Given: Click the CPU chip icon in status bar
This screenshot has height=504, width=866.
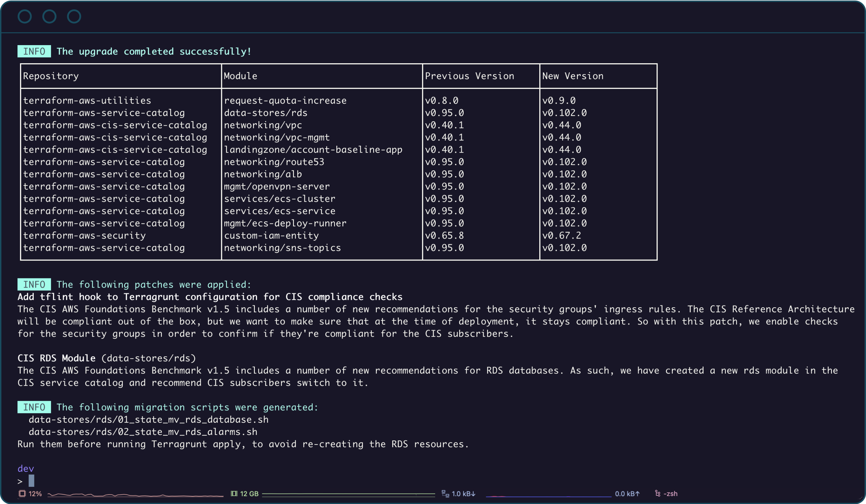Looking at the screenshot, I should pyautogui.click(x=22, y=494).
